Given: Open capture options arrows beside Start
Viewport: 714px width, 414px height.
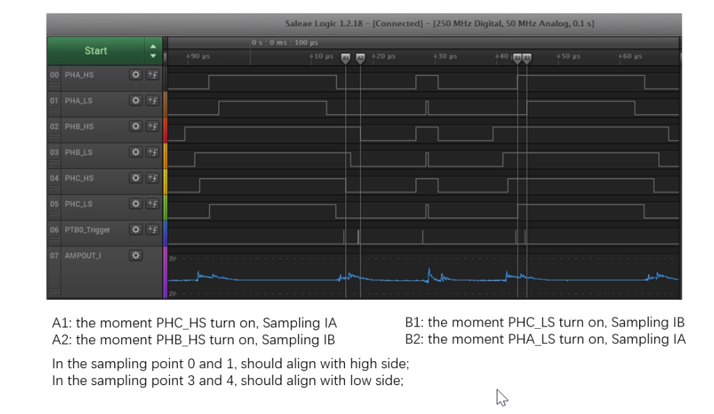Looking at the screenshot, I should pos(153,50).
